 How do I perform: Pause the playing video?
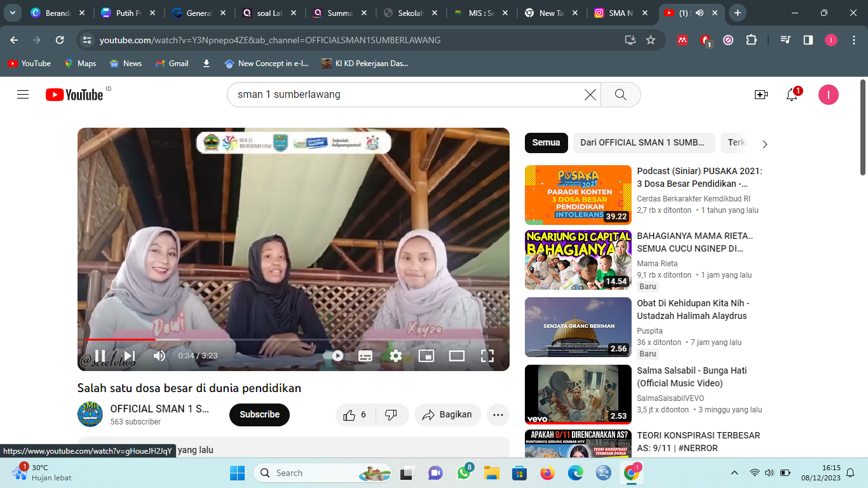point(100,356)
